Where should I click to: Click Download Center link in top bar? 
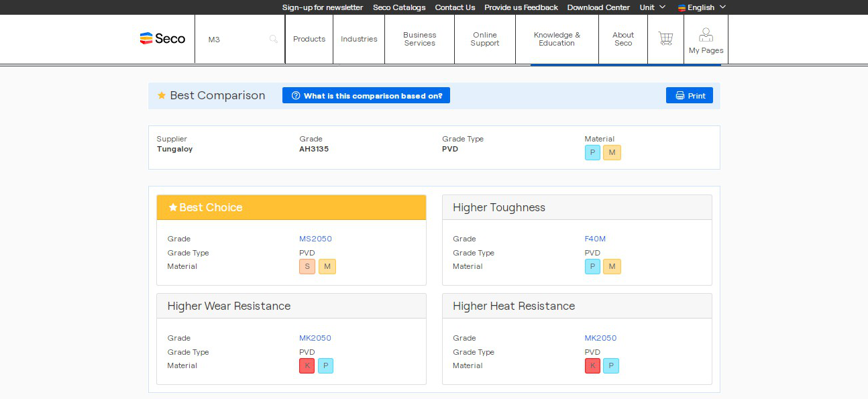[x=598, y=7]
